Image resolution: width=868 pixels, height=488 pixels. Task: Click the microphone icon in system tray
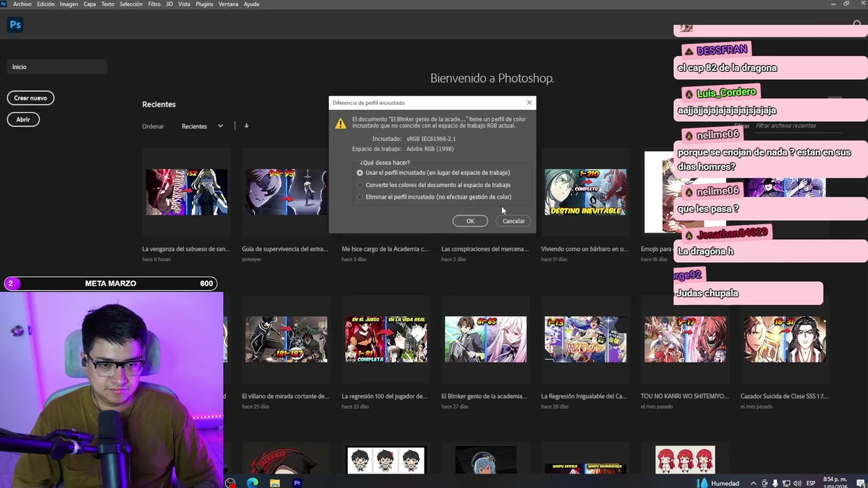point(775,483)
